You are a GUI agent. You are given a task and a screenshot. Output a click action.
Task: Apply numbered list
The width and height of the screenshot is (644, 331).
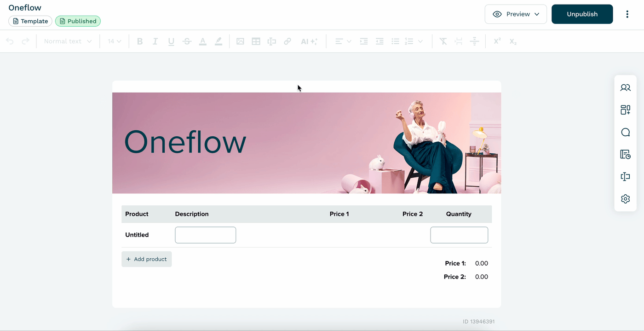point(409,41)
